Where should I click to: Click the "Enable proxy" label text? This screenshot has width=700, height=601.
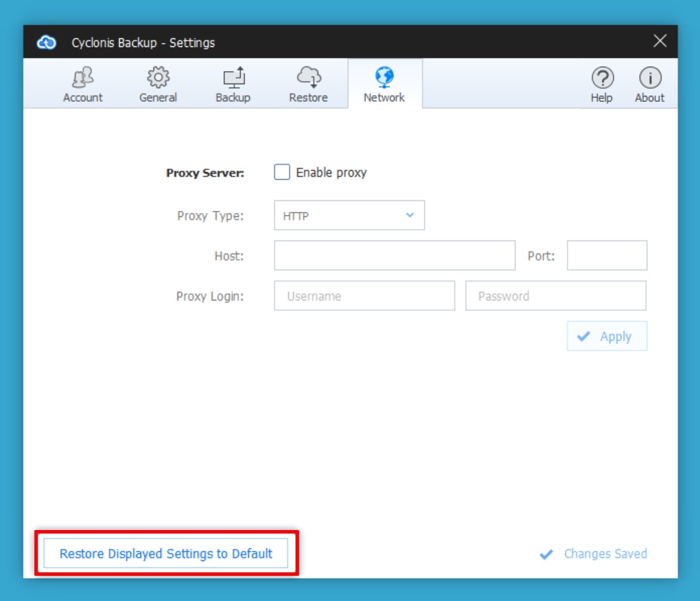tap(331, 173)
